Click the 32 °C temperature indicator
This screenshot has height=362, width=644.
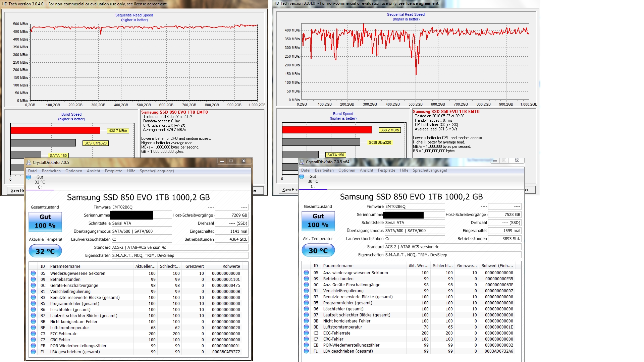[x=45, y=250]
